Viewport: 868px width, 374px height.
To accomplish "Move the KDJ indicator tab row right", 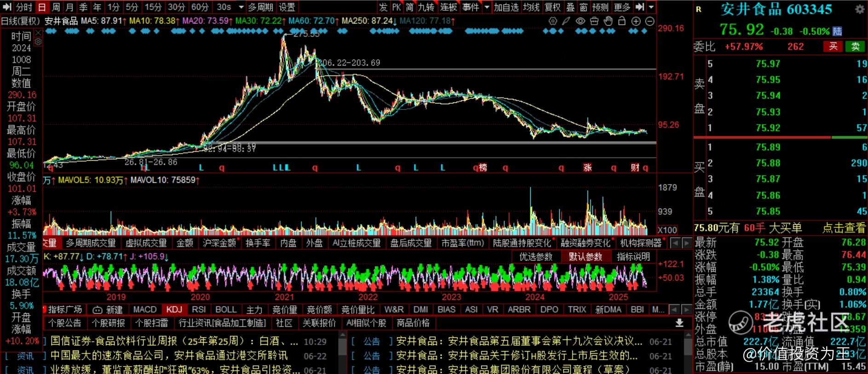I will coord(686,310).
